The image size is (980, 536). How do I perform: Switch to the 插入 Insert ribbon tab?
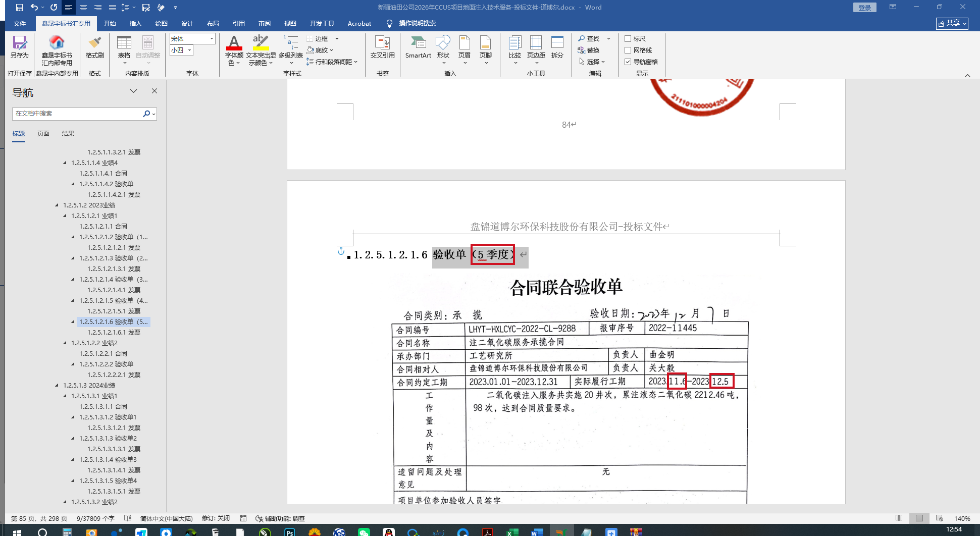click(136, 23)
